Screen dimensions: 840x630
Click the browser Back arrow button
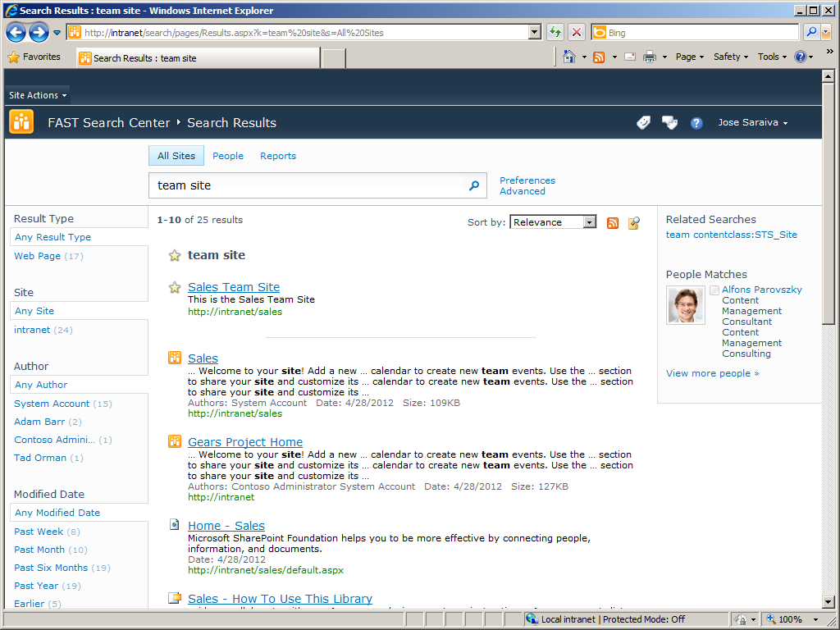16,33
